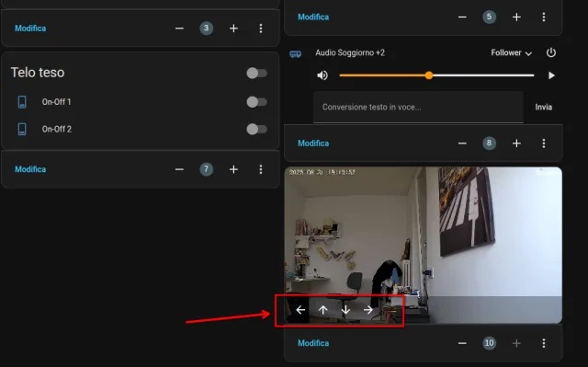Image resolution: width=588 pixels, height=367 pixels.
Task: Click the Telo teso title
Action: point(38,73)
